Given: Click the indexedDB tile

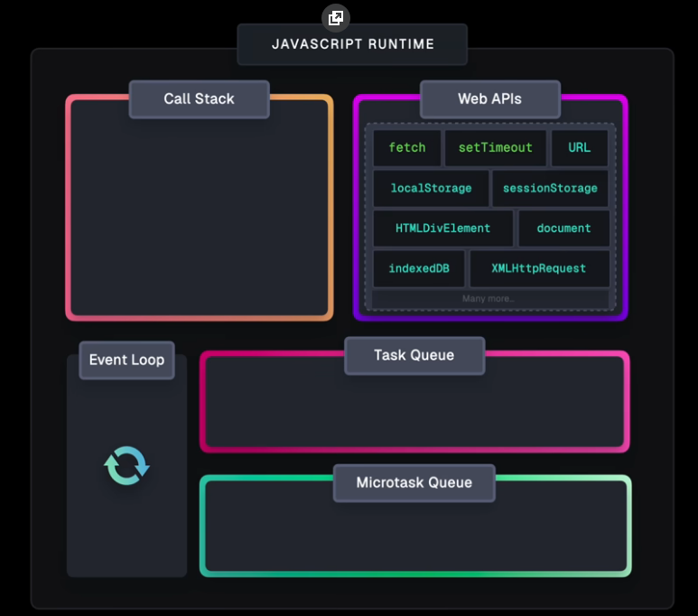Looking at the screenshot, I should (x=419, y=268).
